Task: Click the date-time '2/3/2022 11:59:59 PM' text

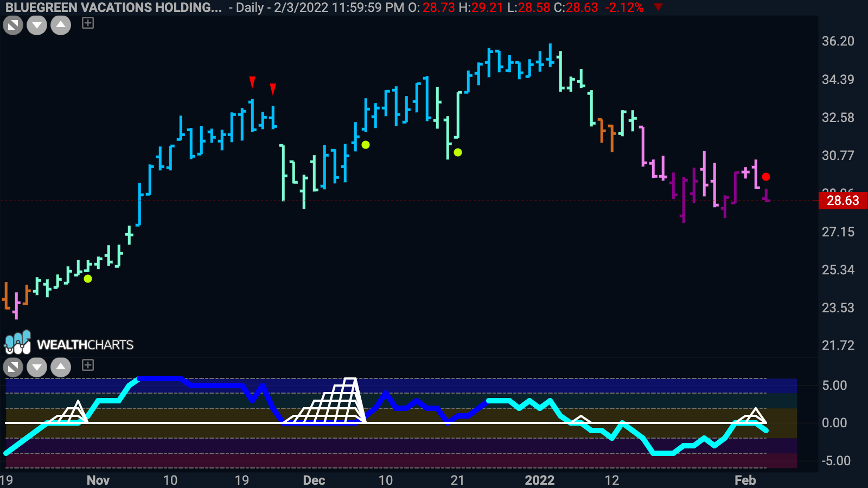Action: [x=339, y=8]
